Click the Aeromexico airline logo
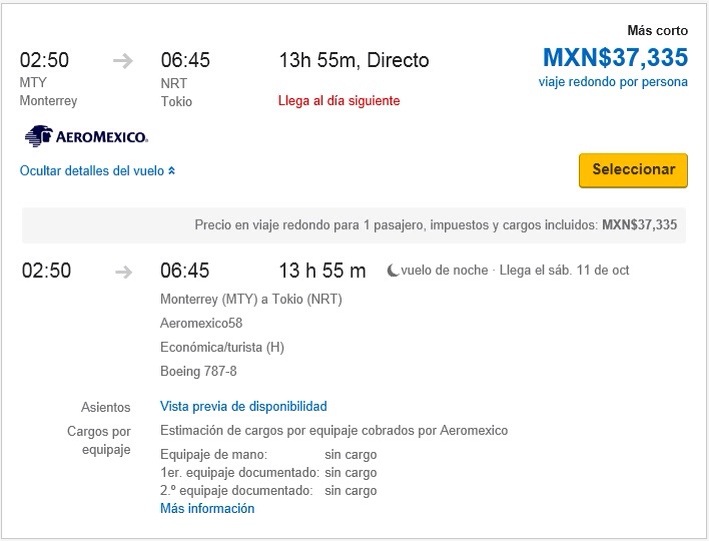Image resolution: width=709 pixels, height=541 pixels. [x=86, y=136]
